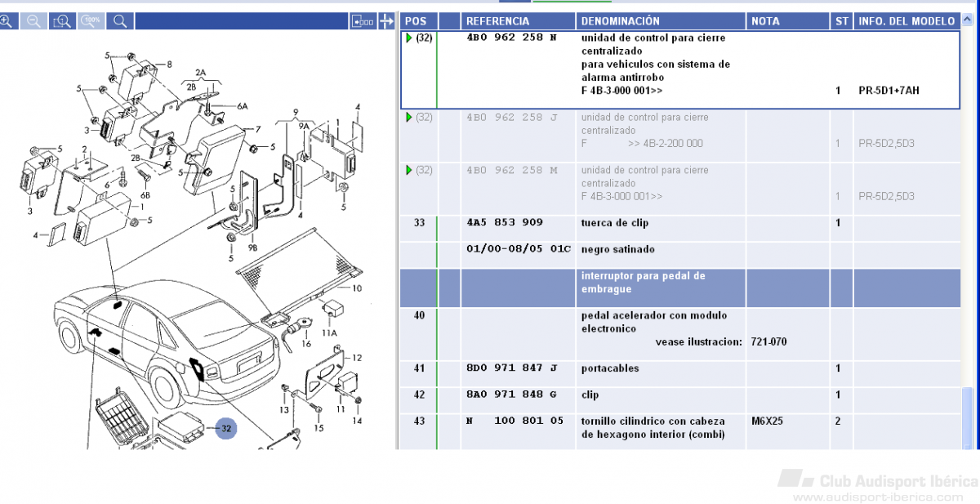Reset diagram zoom to 100%
This screenshot has height=504, width=980.
point(91,20)
